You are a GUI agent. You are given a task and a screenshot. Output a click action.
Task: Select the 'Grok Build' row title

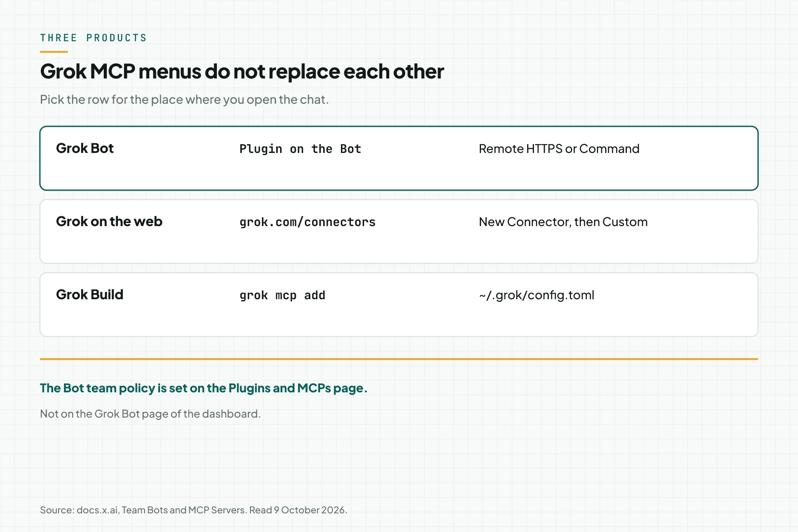click(x=90, y=294)
